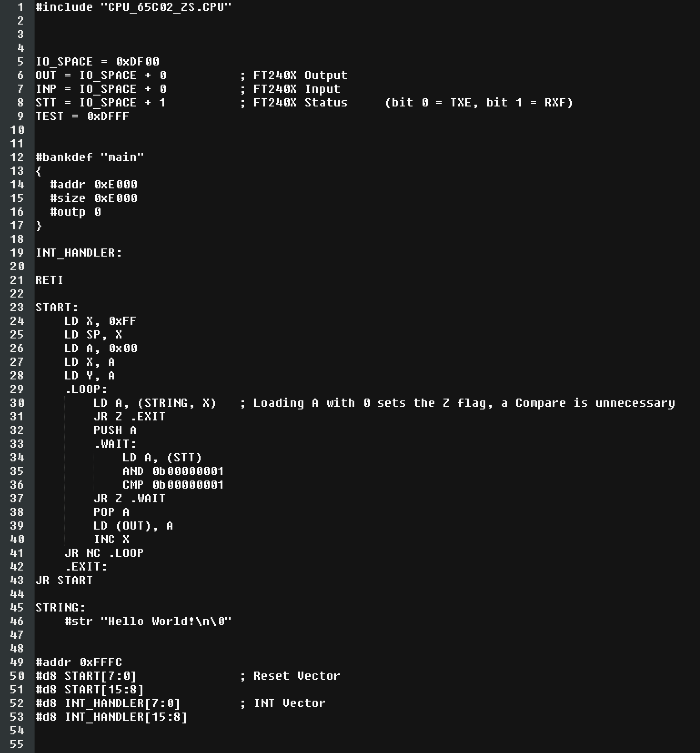Click line number 23 in the gutter
This screenshot has height=753, width=700.
pyautogui.click(x=17, y=308)
